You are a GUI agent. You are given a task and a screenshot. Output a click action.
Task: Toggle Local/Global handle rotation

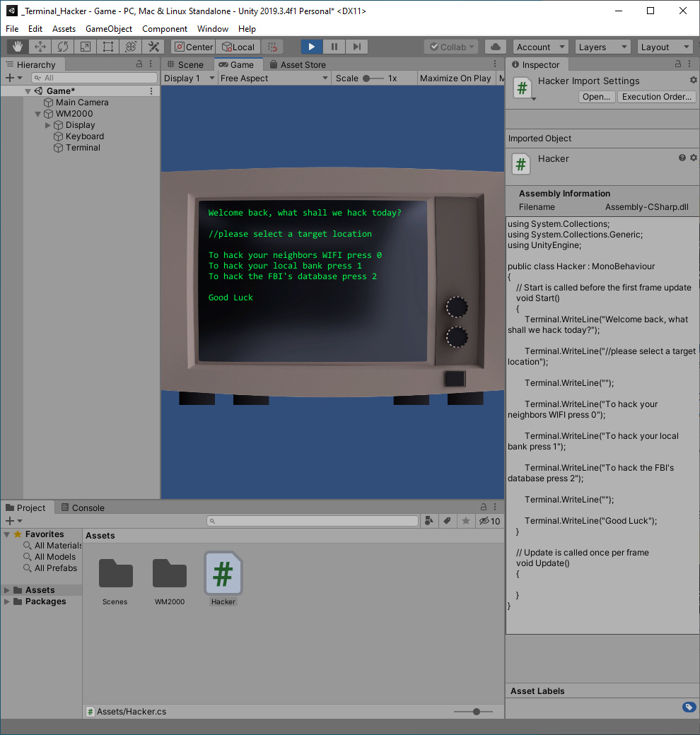(x=238, y=47)
